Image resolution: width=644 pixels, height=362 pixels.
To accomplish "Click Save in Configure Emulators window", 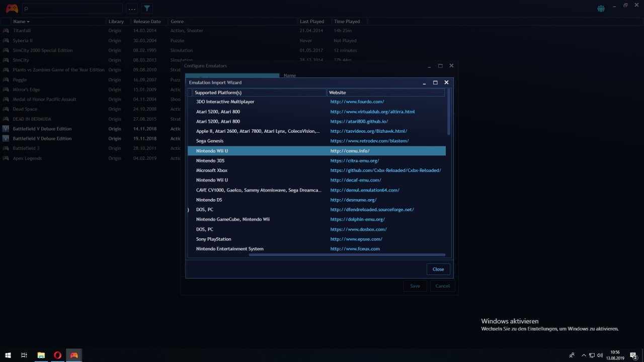I will [415, 286].
